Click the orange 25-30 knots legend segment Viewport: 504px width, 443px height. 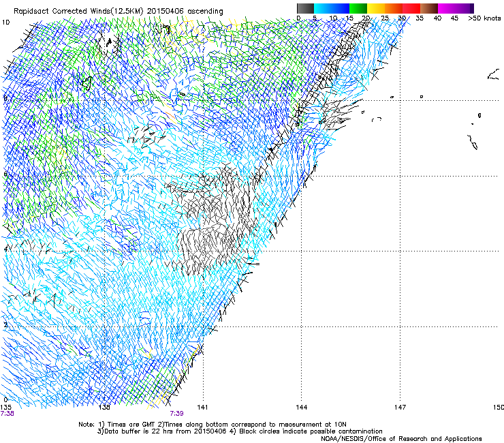coord(394,8)
